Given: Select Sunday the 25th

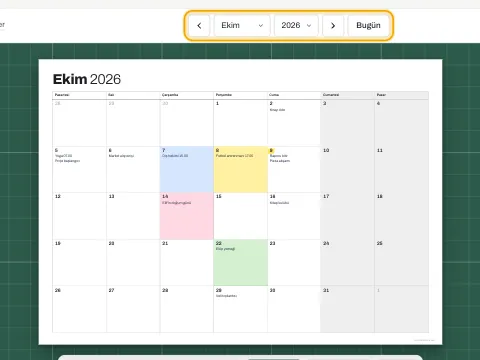Looking at the screenshot, I should point(401,263).
